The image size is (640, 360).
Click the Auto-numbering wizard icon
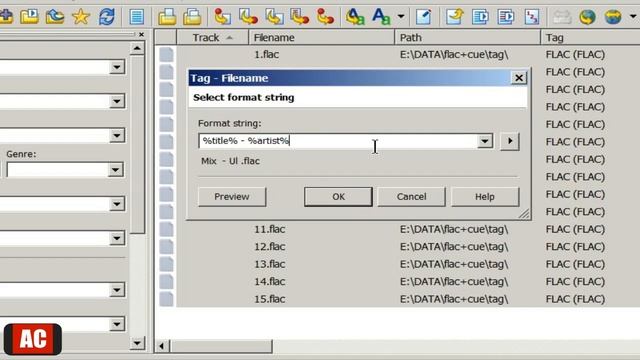click(531, 17)
